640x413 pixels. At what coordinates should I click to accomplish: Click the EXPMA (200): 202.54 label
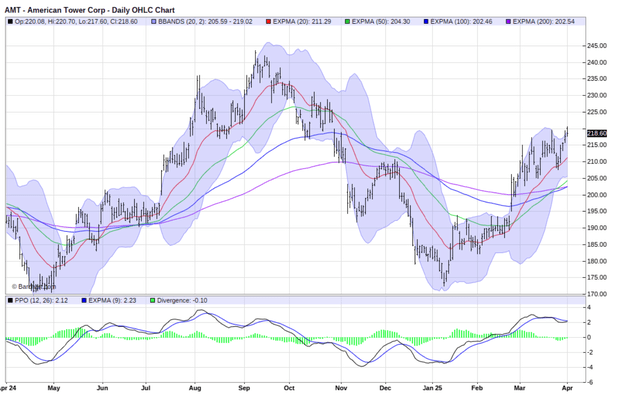pos(543,22)
